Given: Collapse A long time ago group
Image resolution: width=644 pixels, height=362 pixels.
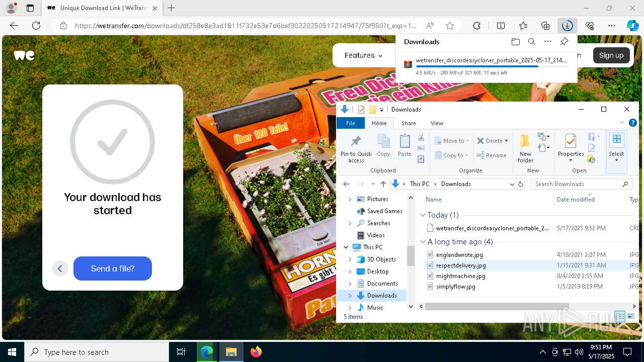Looking at the screenshot, I should (423, 242).
